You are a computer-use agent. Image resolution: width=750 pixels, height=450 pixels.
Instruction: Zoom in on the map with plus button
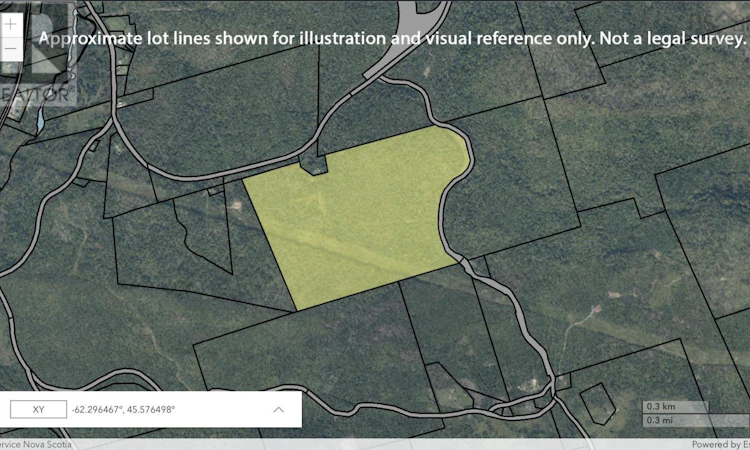tap(11, 24)
